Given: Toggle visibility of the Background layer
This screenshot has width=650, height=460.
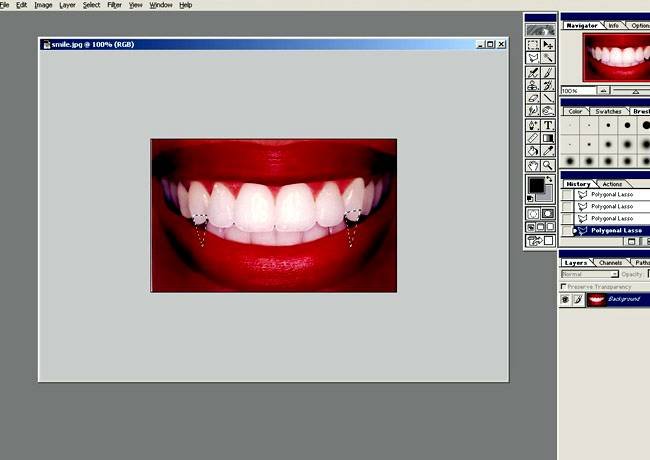Looking at the screenshot, I should pos(565,299).
